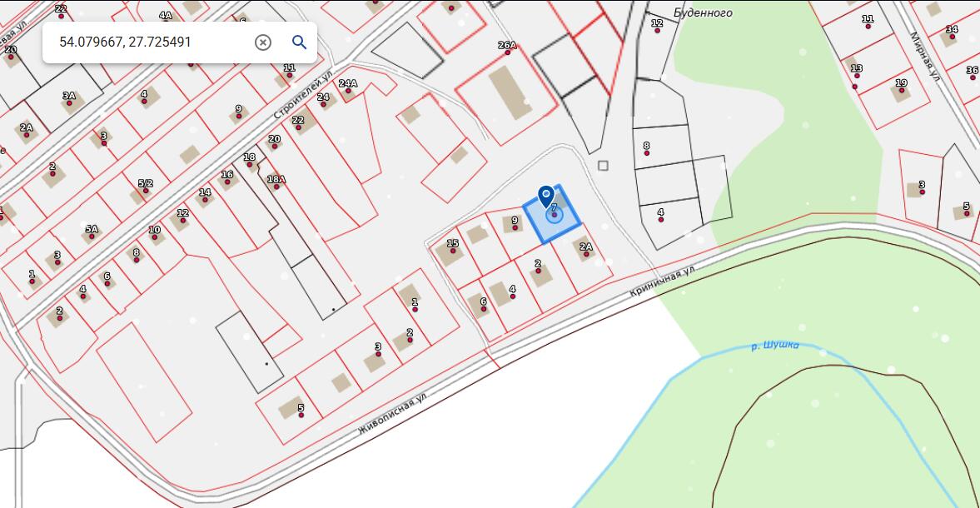Screen dimensions: 980x508
Task: Click the building marker labeled 18A
Action: coord(276,186)
